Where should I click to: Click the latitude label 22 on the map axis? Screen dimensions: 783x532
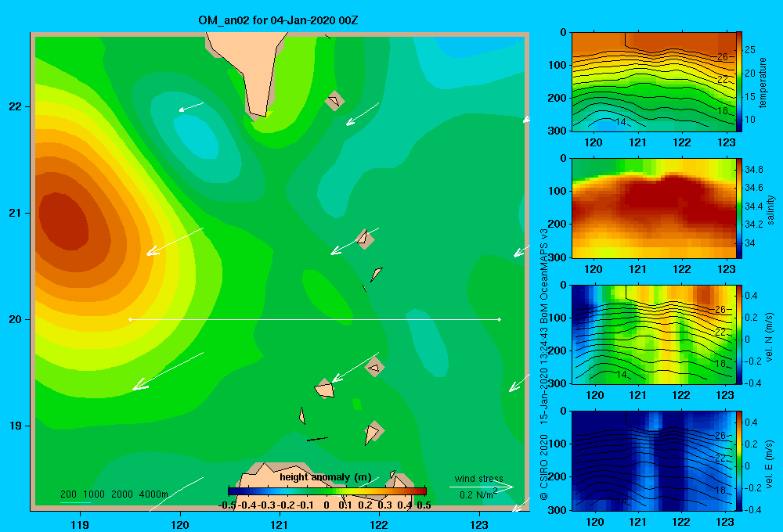click(16, 106)
